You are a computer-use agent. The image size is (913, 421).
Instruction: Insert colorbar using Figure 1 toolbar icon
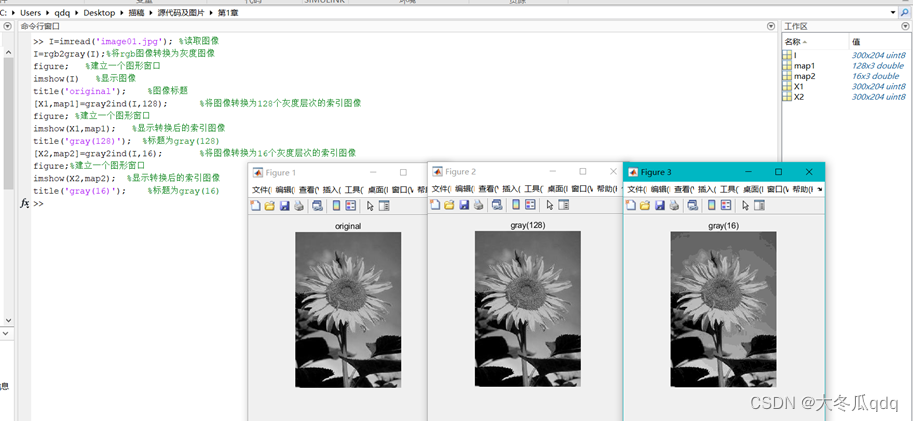[x=337, y=206]
